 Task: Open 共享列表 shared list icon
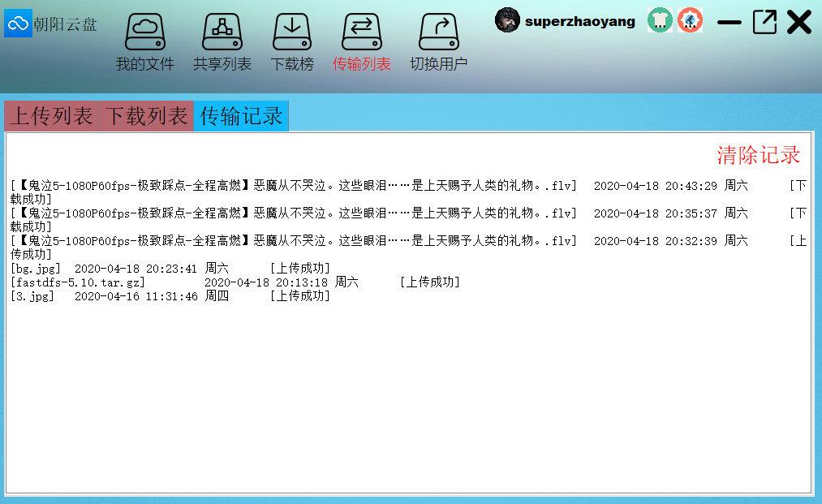coord(222,32)
